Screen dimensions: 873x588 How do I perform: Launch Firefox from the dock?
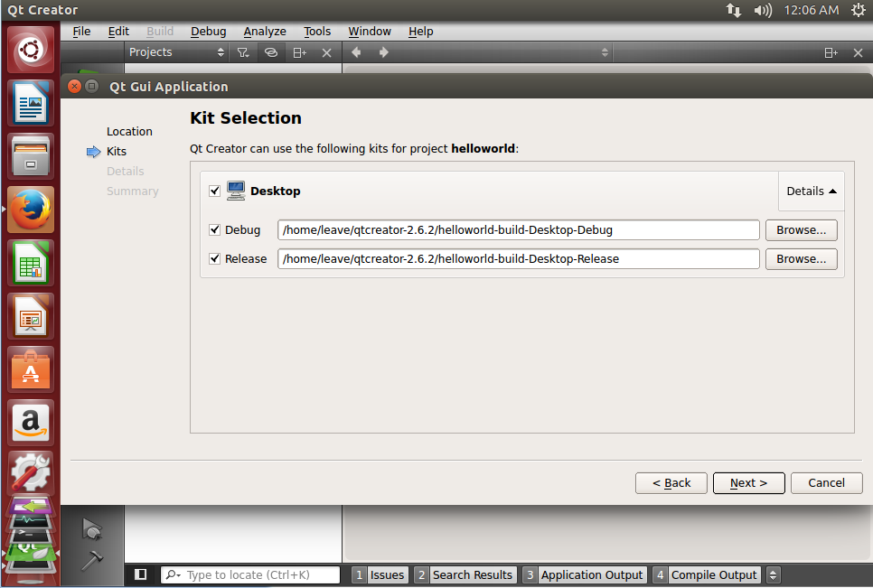tap(31, 210)
